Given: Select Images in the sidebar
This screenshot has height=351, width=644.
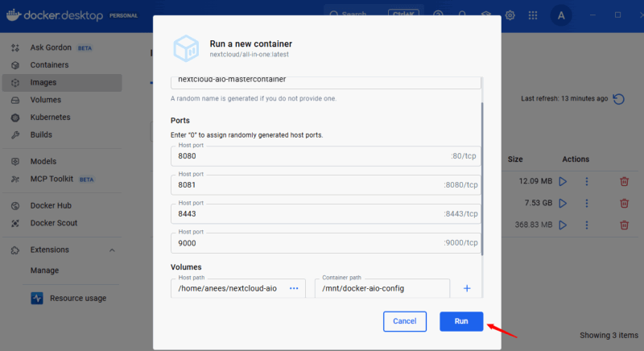Looking at the screenshot, I should (62, 82).
